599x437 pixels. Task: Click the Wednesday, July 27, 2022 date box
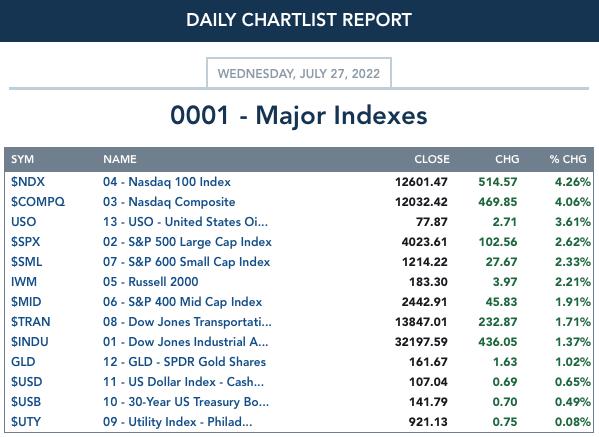point(299,73)
